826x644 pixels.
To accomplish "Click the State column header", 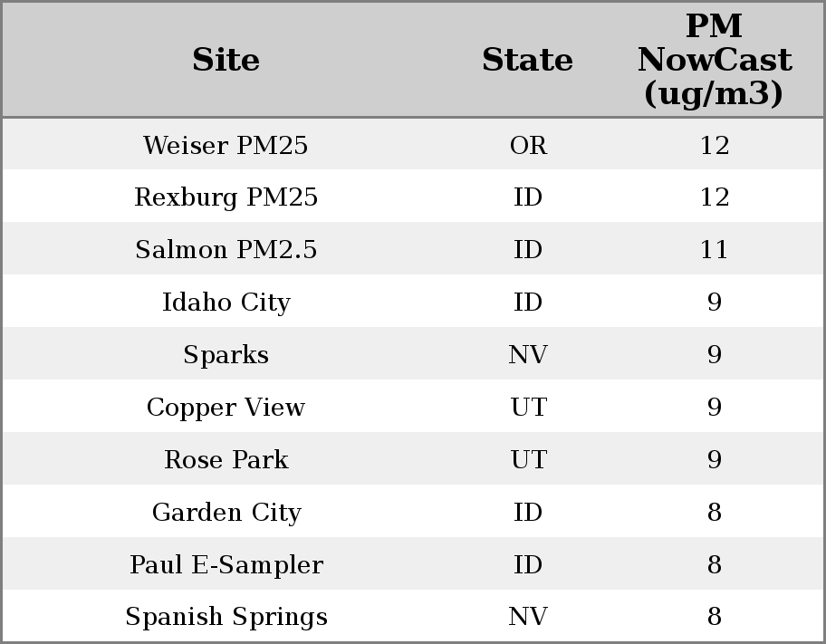I will pos(527,60).
